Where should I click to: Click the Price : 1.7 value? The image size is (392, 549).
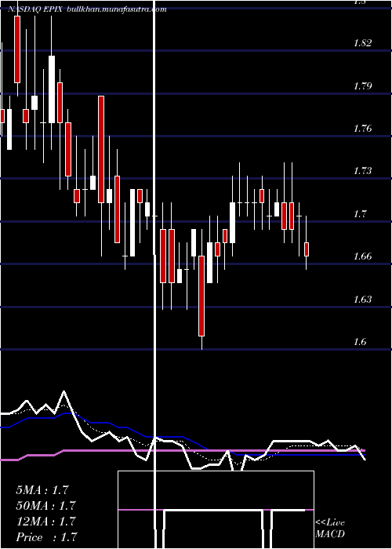(46, 537)
